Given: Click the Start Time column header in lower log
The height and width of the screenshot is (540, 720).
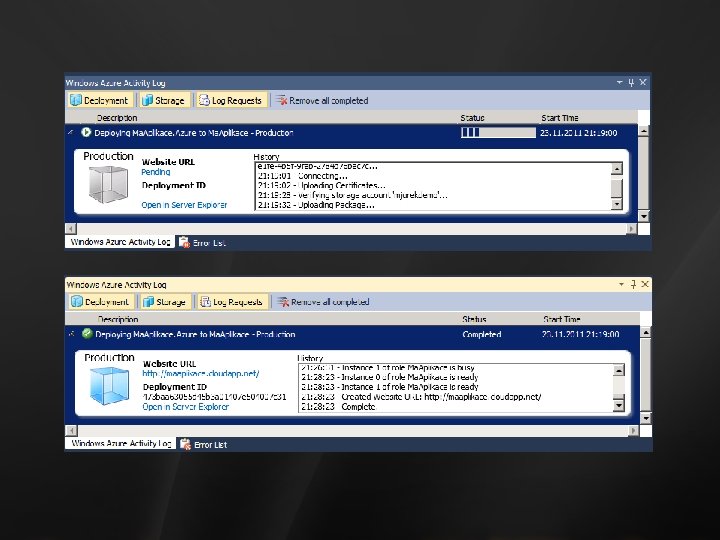Looking at the screenshot, I should pyautogui.click(x=562, y=319).
